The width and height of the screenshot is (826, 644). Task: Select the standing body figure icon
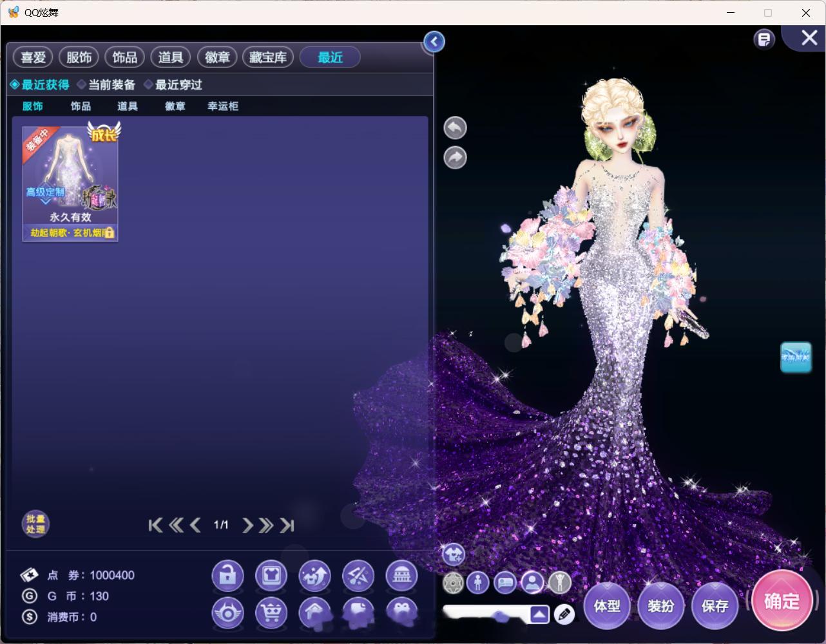click(x=478, y=583)
